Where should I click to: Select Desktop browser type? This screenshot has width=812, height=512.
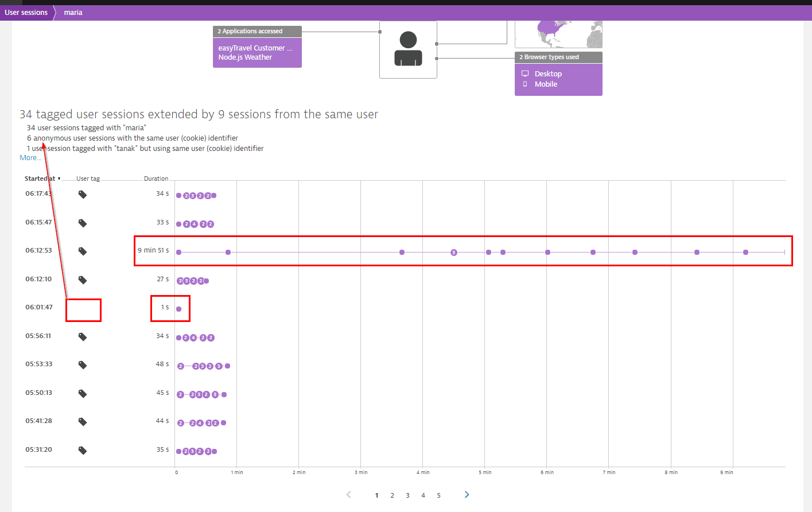click(548, 73)
